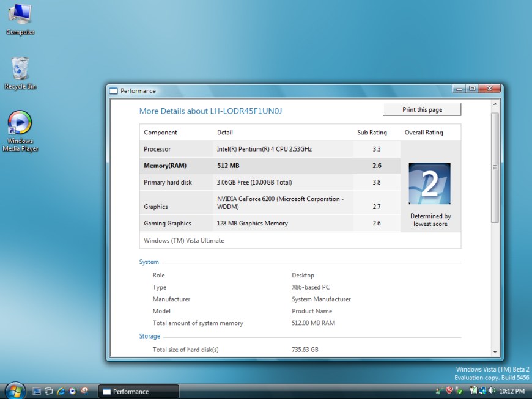Click the Detail column header
The width and height of the screenshot is (532, 399).
click(x=225, y=133)
